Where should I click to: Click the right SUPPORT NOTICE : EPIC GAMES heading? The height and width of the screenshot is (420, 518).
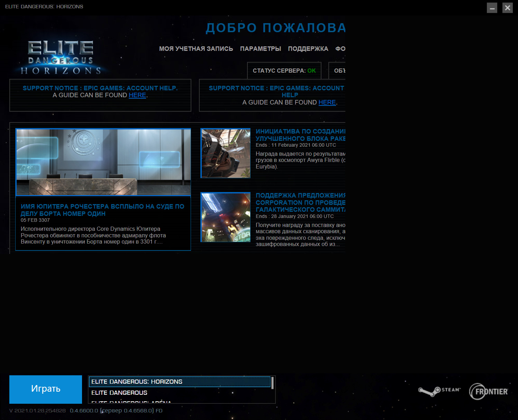(277, 91)
